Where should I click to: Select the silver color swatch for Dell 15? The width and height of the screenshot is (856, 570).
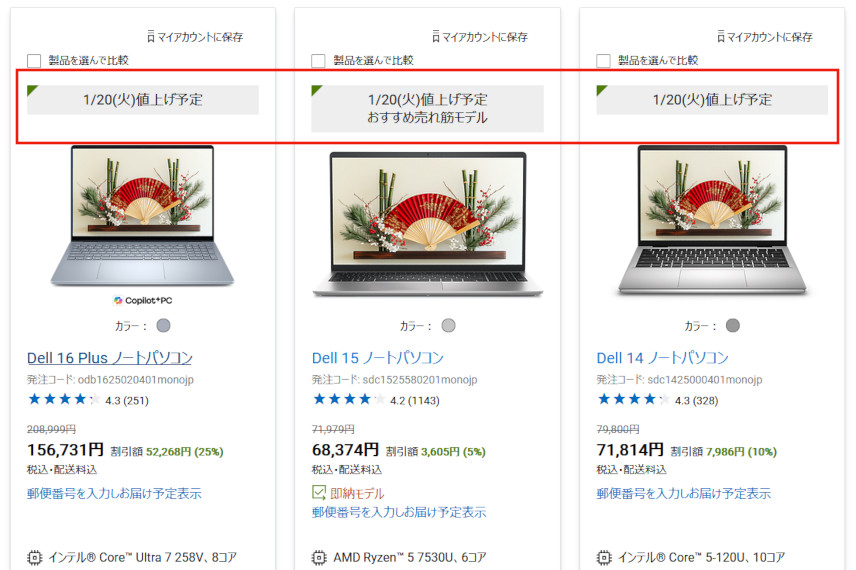pyautogui.click(x=448, y=326)
